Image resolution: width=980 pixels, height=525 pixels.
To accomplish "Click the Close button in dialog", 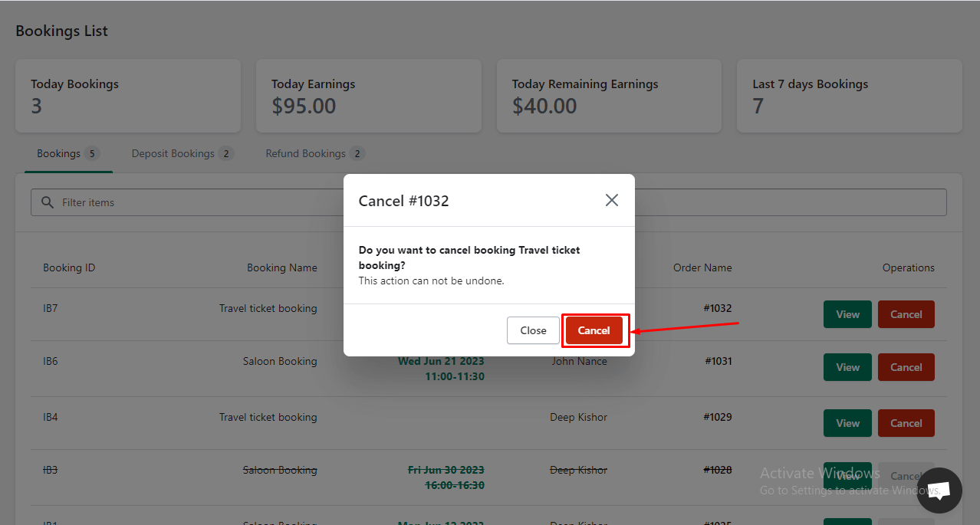I will pyautogui.click(x=533, y=330).
